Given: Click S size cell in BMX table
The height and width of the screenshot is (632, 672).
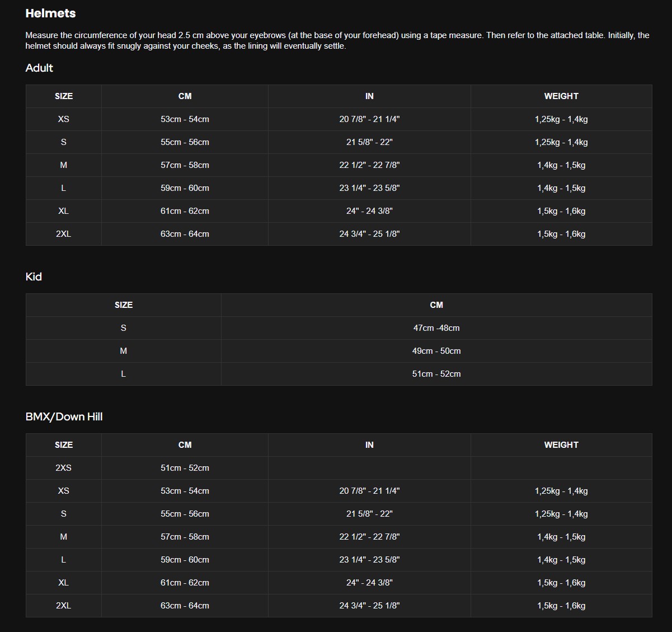Looking at the screenshot, I should pos(64,514).
